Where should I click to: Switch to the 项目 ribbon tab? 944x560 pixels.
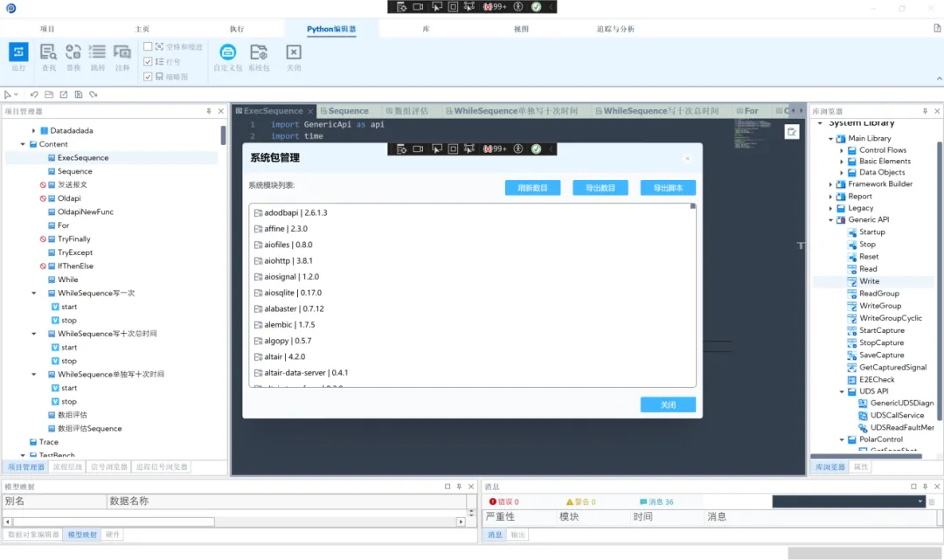pos(47,29)
